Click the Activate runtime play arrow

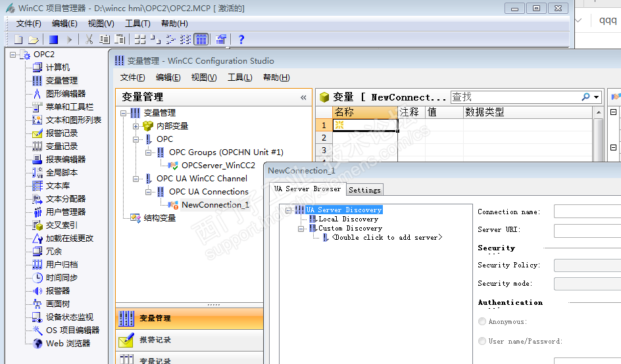[70, 39]
